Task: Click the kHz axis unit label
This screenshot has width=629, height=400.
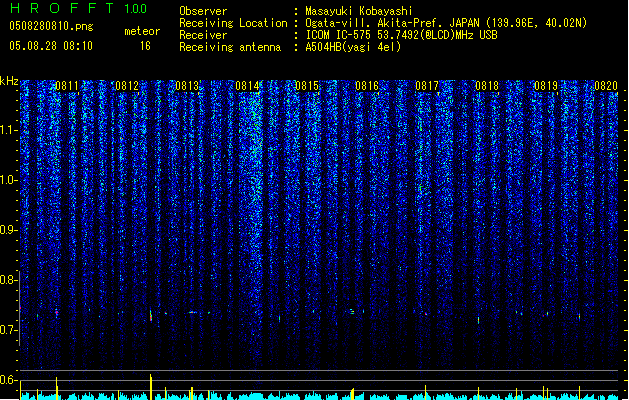Action: 9,81
